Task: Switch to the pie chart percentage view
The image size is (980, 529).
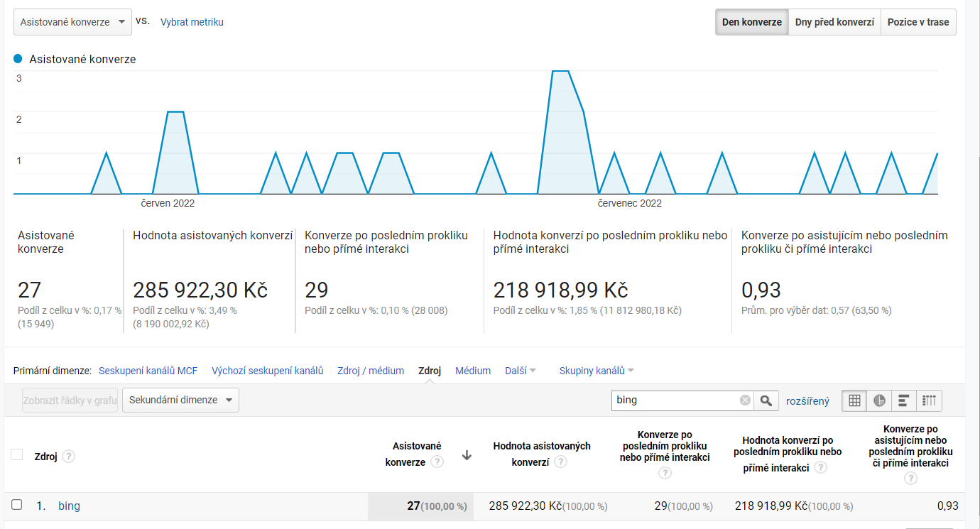Action: pyautogui.click(x=879, y=400)
